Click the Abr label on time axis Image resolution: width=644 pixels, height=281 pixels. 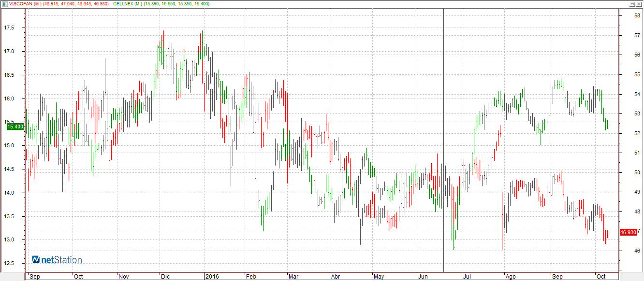pos(336,277)
